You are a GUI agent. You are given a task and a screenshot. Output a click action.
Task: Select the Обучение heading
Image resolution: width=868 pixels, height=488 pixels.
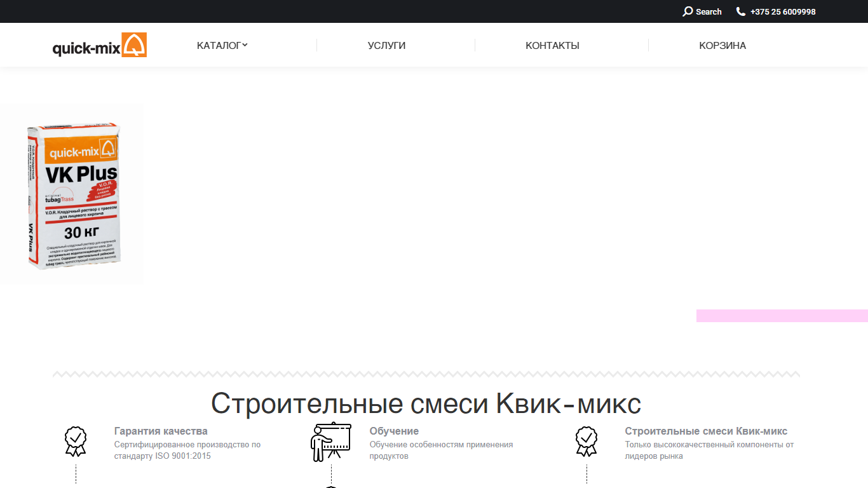[x=394, y=431]
